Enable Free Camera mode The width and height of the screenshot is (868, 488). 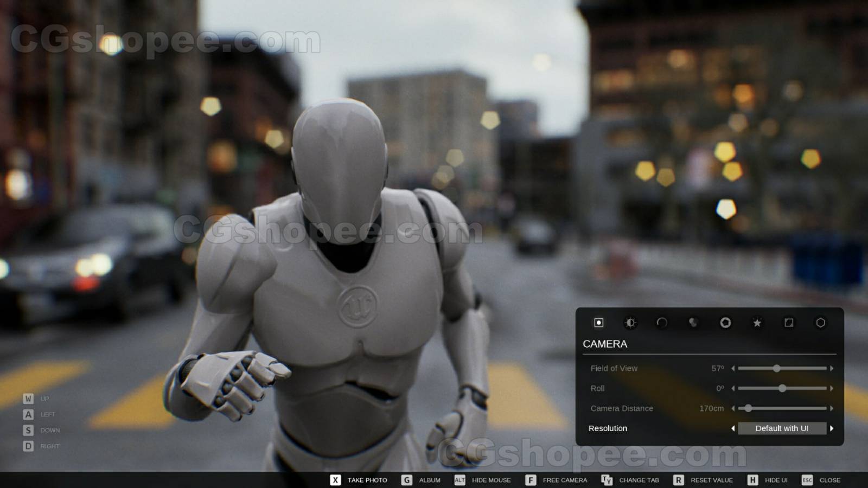coord(565,480)
